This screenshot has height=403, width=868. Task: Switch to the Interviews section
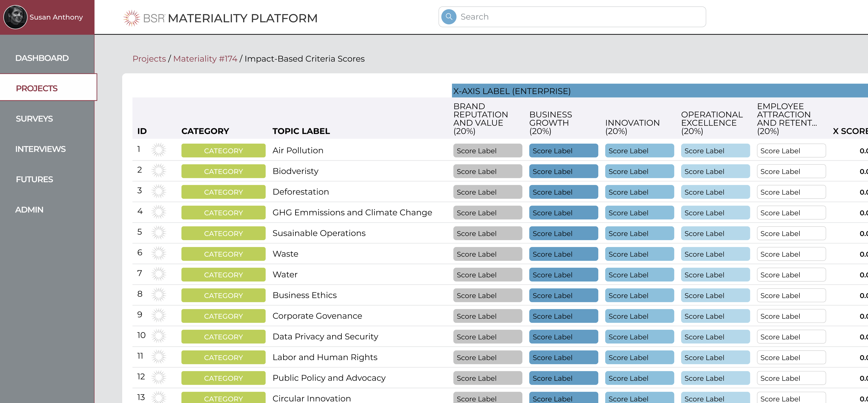[x=41, y=149]
